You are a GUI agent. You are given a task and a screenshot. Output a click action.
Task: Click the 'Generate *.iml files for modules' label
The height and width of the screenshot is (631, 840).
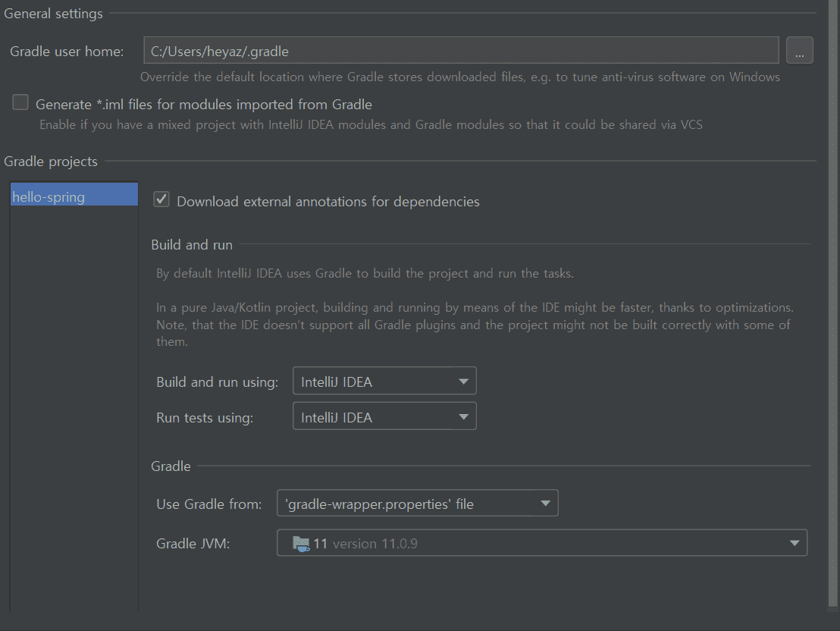(204, 104)
